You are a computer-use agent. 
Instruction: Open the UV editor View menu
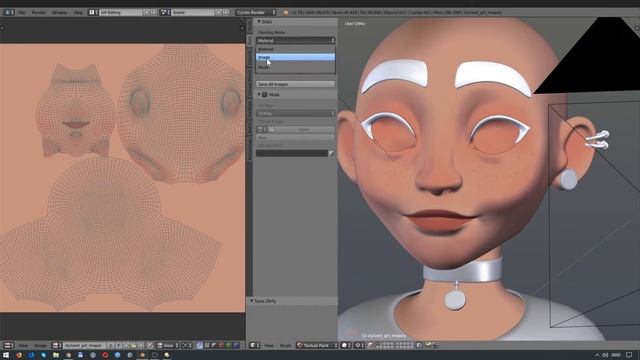click(x=23, y=345)
